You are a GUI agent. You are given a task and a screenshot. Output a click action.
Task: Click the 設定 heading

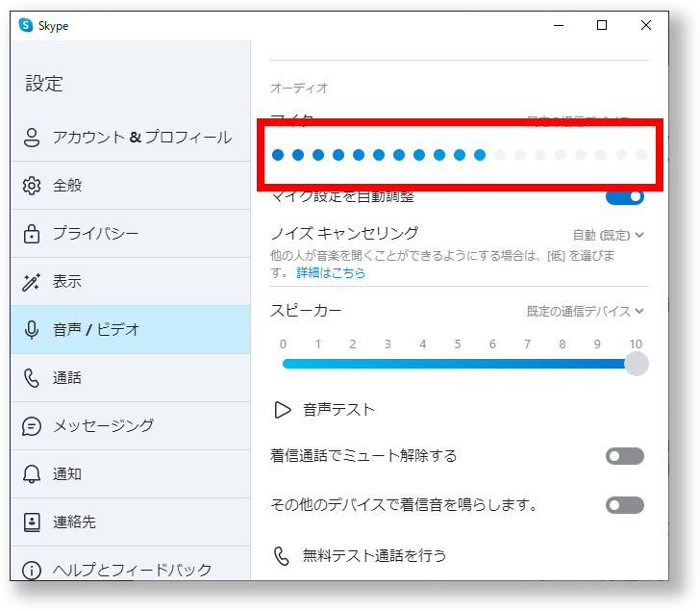pos(44,84)
